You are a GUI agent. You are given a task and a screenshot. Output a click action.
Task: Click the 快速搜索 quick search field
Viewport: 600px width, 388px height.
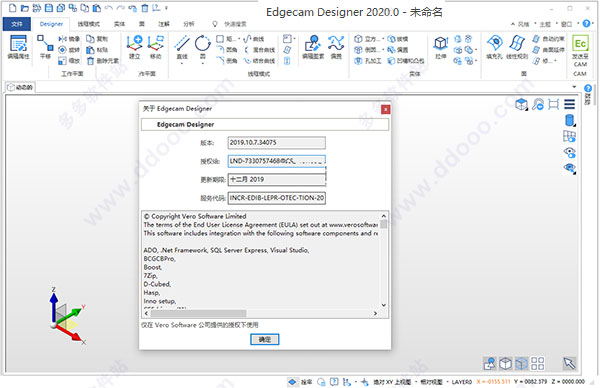point(235,24)
